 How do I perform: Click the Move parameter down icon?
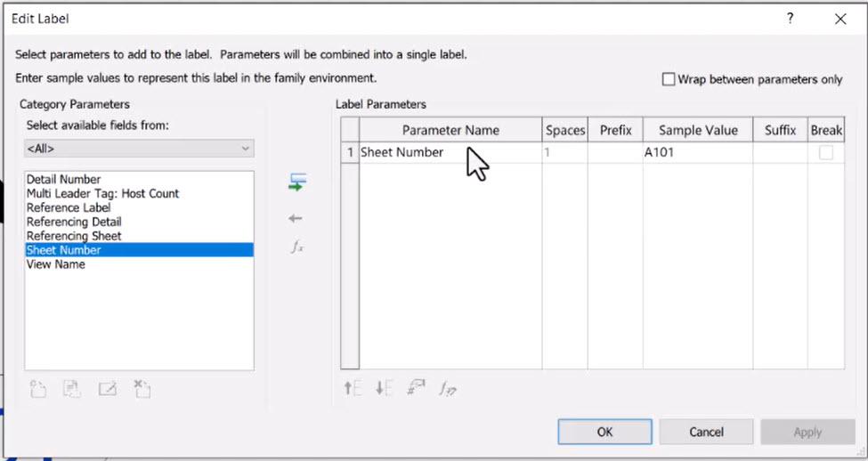point(384,388)
